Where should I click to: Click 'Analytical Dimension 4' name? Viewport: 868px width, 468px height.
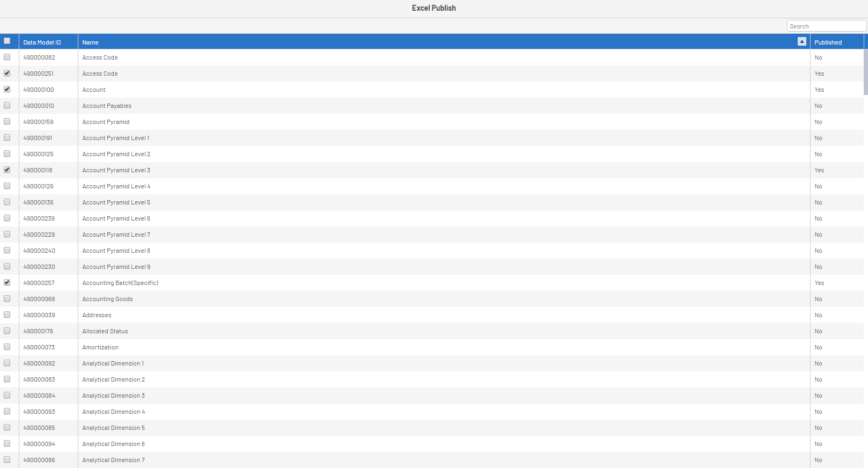114,412
